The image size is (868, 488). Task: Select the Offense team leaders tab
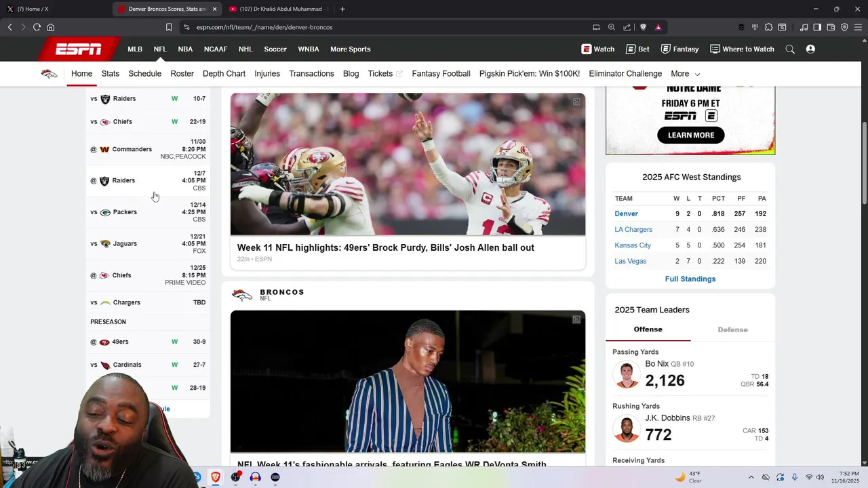(648, 329)
